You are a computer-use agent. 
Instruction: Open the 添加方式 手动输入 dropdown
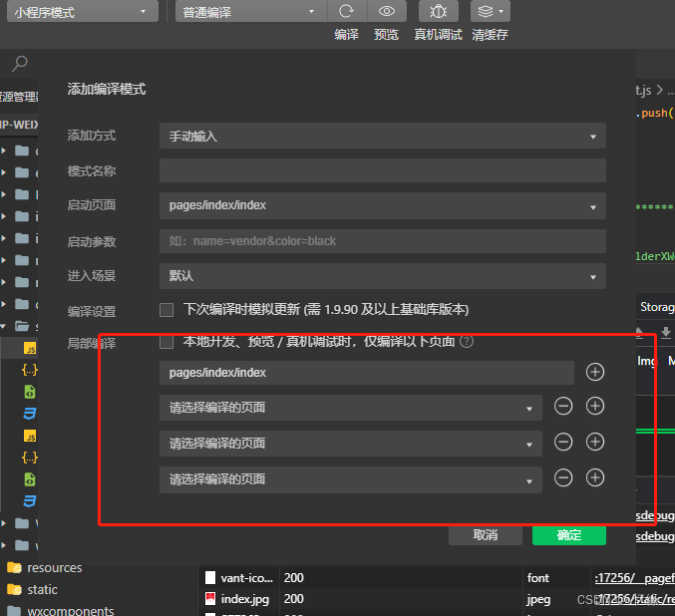382,136
